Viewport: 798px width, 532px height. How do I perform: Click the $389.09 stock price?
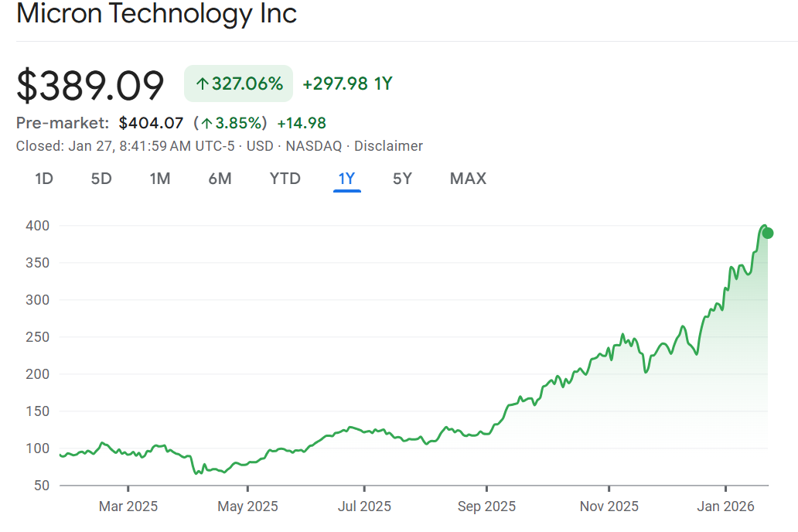[90, 85]
